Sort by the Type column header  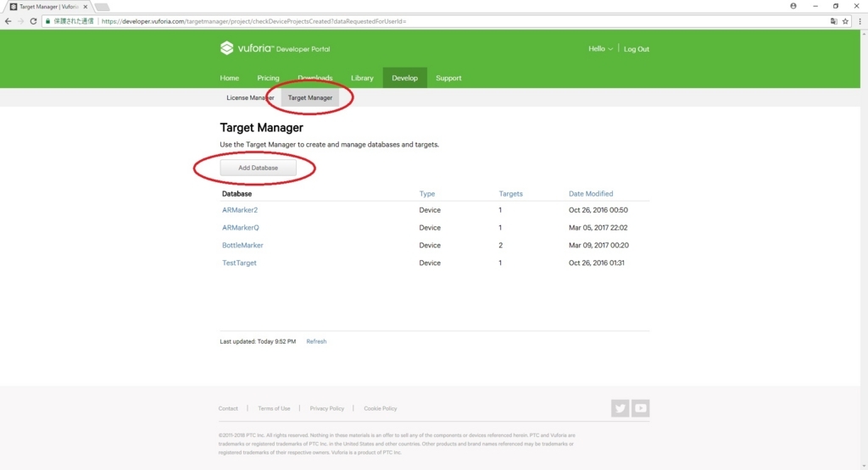point(427,194)
